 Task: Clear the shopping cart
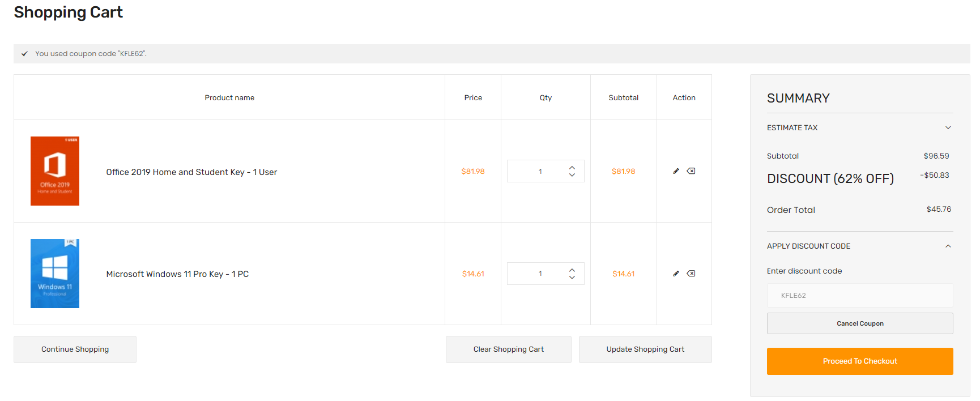click(x=508, y=349)
